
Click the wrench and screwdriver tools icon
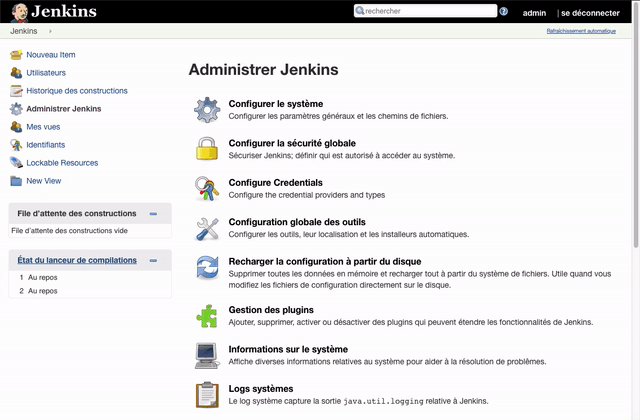[207, 228]
